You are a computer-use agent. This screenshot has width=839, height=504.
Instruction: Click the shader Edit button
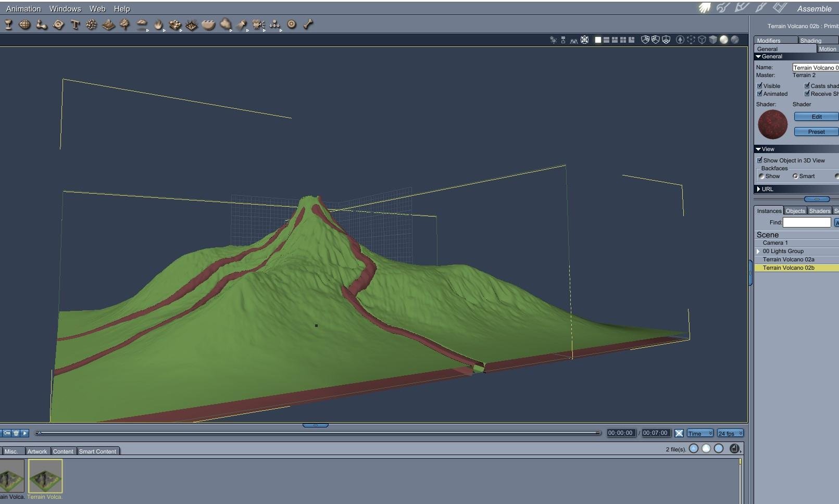[x=816, y=117]
